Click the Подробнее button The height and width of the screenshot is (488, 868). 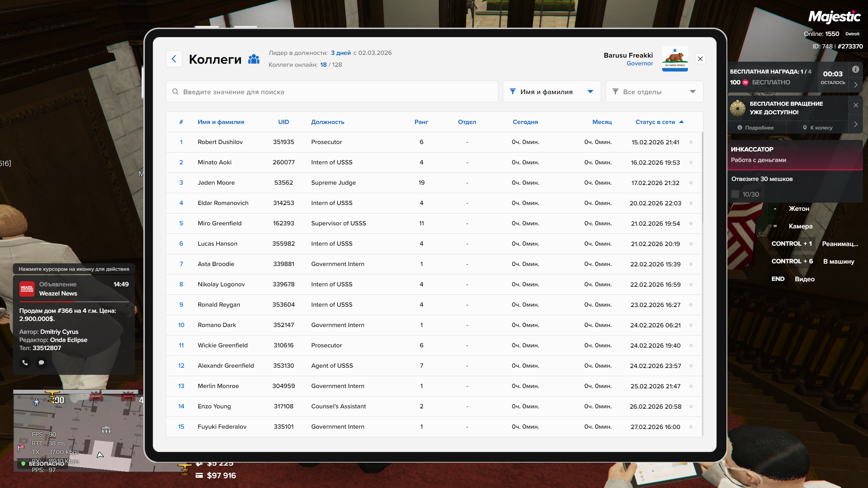756,128
